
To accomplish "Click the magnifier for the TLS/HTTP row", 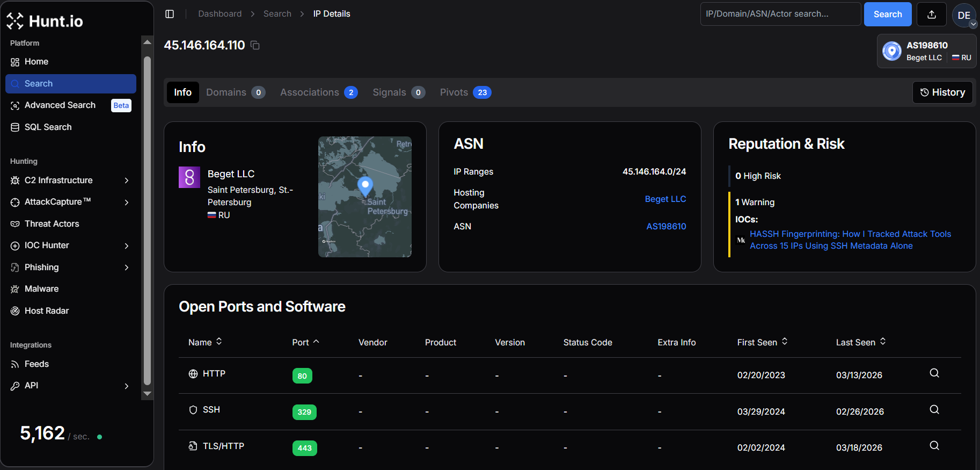I will (934, 446).
